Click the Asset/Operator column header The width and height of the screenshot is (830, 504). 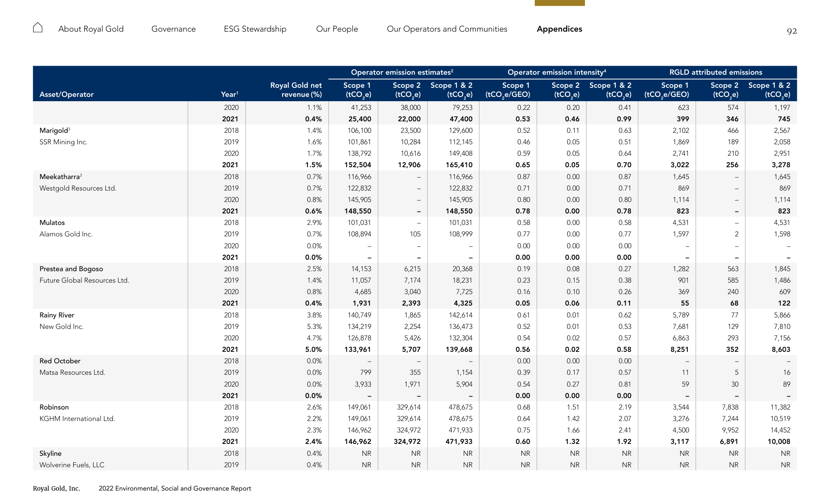point(66,94)
